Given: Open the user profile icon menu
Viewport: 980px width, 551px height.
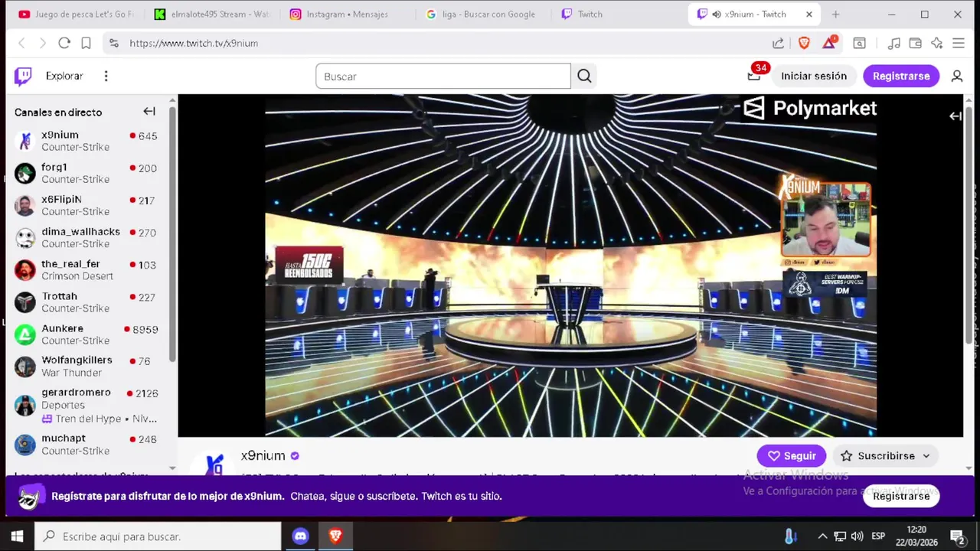Looking at the screenshot, I should click(x=956, y=76).
